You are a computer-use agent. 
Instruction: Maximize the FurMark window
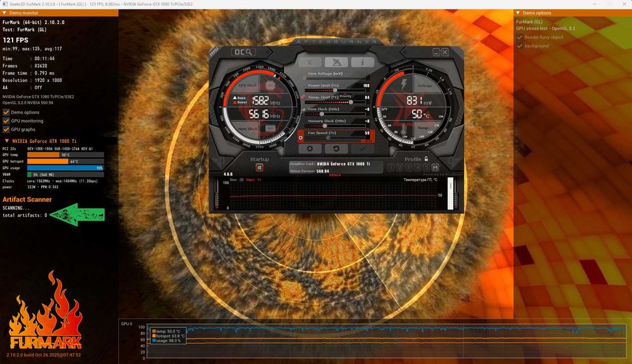click(609, 4)
